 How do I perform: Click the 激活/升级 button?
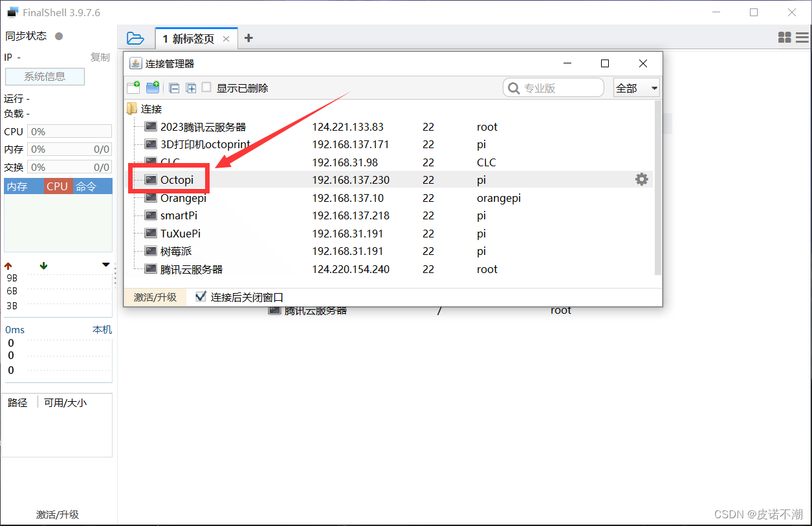pos(155,297)
